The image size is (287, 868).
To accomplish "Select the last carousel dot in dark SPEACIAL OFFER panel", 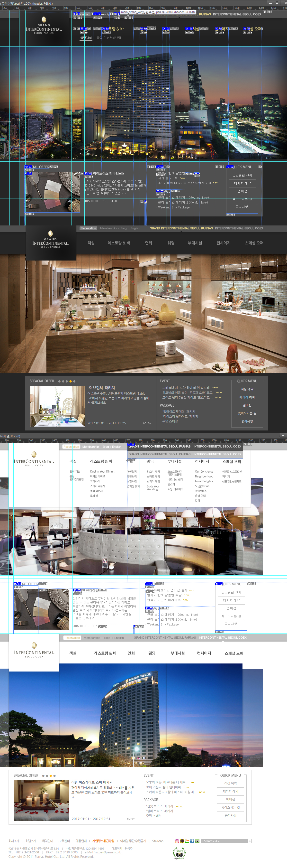I will tap(74, 382).
